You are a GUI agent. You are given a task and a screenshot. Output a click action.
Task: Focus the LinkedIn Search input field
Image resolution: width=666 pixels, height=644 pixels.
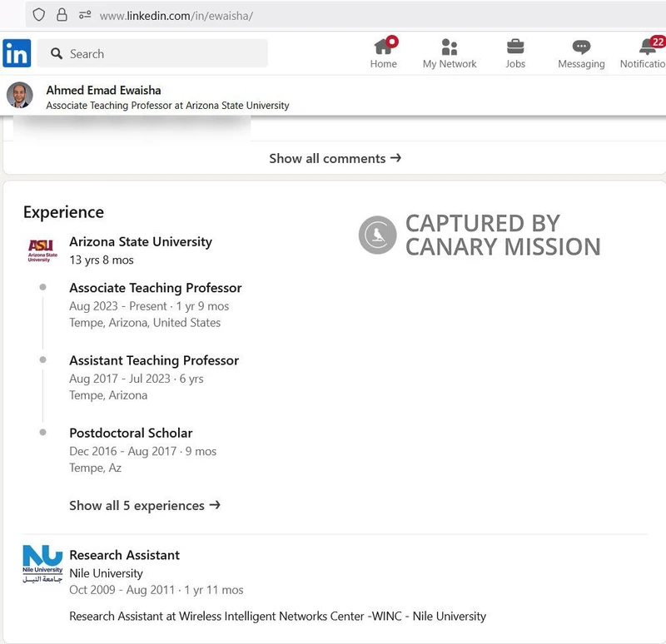tap(152, 53)
